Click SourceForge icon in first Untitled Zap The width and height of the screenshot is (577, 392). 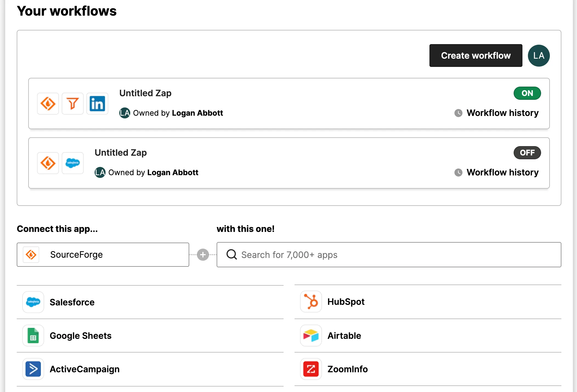48,104
